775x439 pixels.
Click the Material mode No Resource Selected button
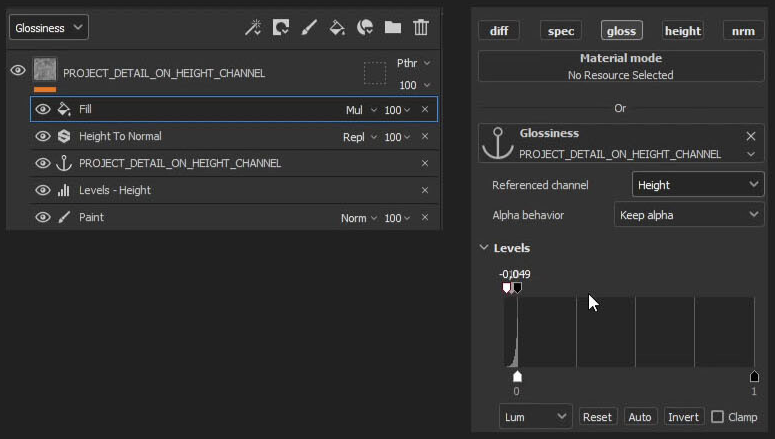pyautogui.click(x=621, y=66)
